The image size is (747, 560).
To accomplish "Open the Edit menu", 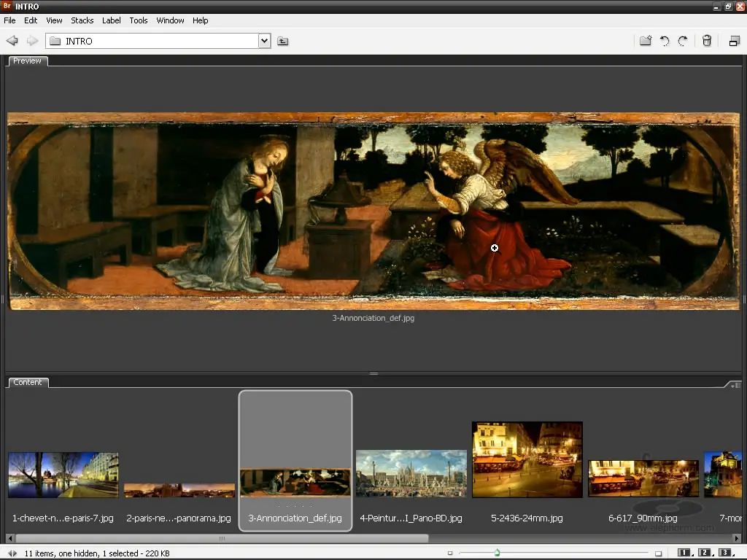I will coord(31,20).
